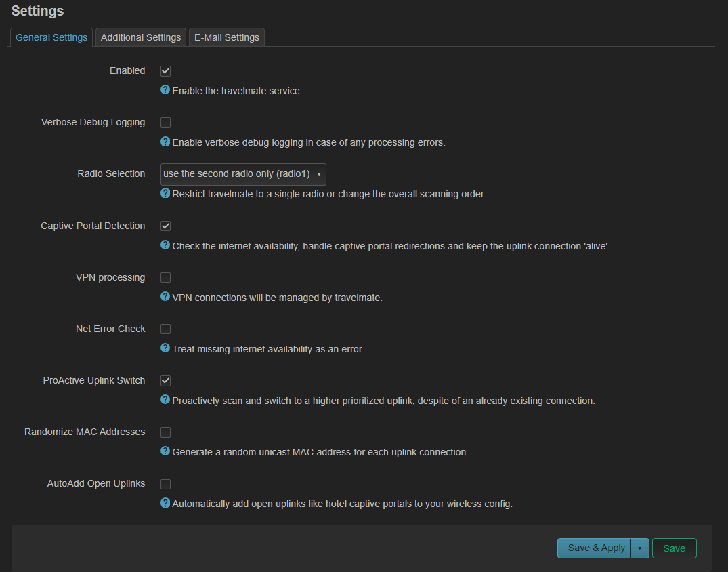This screenshot has height=572, width=728.
Task: Click help icon for Captive Portal Detection text
Action: [165, 245]
